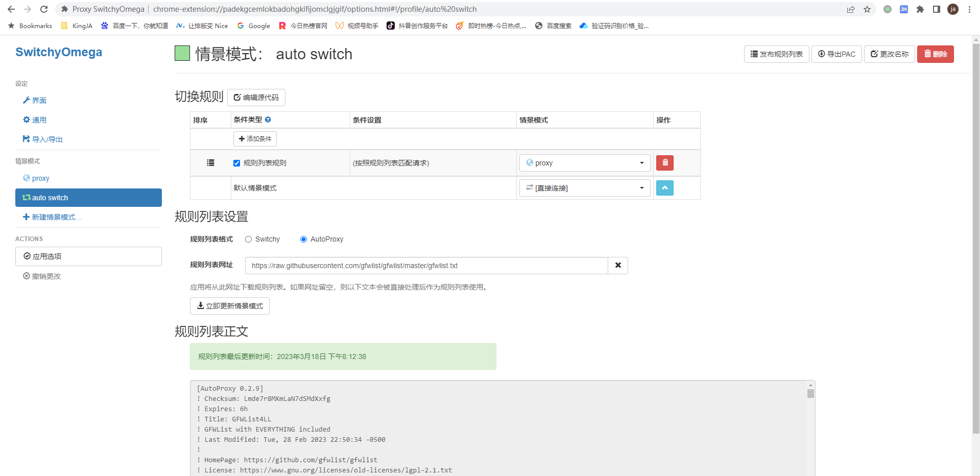980x476 pixels.
Task: Click the 更改名称 rename button
Action: click(x=890, y=54)
